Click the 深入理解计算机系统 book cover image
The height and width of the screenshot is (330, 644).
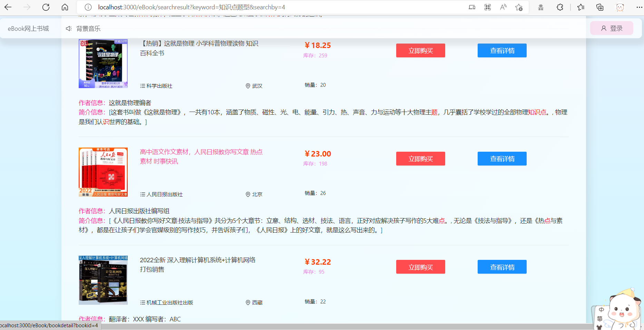coord(103,280)
